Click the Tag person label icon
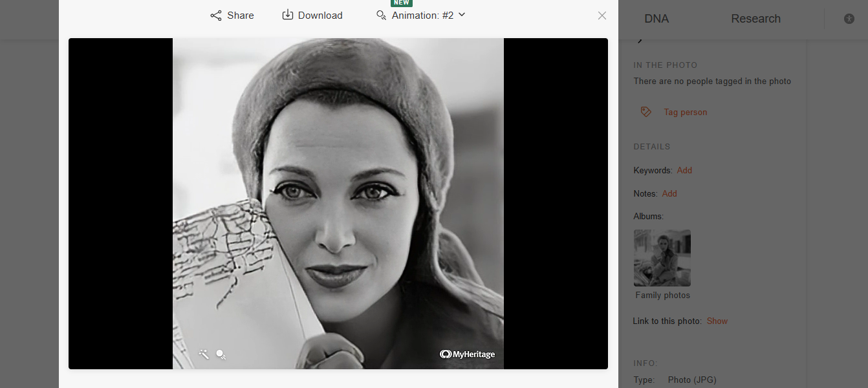 coord(646,111)
